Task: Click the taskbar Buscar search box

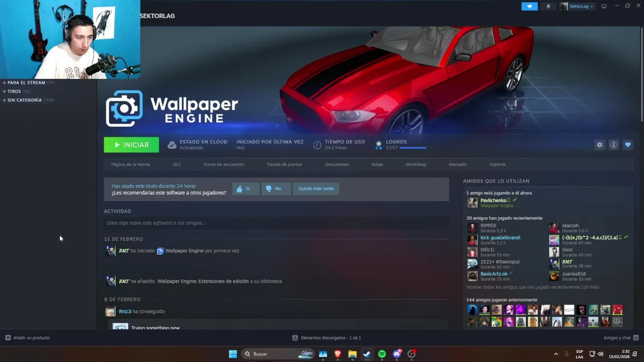Action: click(278, 354)
